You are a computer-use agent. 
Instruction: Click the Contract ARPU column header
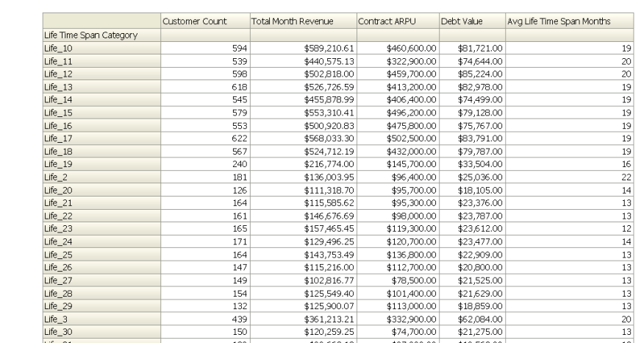click(x=398, y=21)
